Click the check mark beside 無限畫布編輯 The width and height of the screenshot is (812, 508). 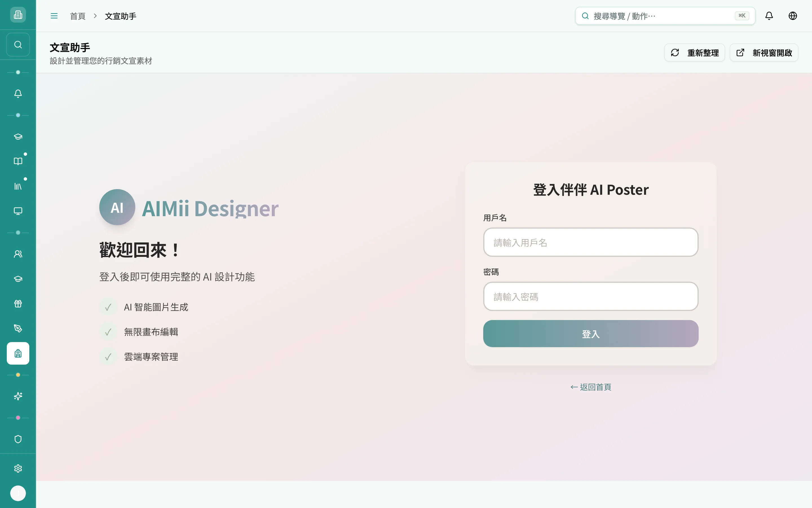(x=108, y=332)
